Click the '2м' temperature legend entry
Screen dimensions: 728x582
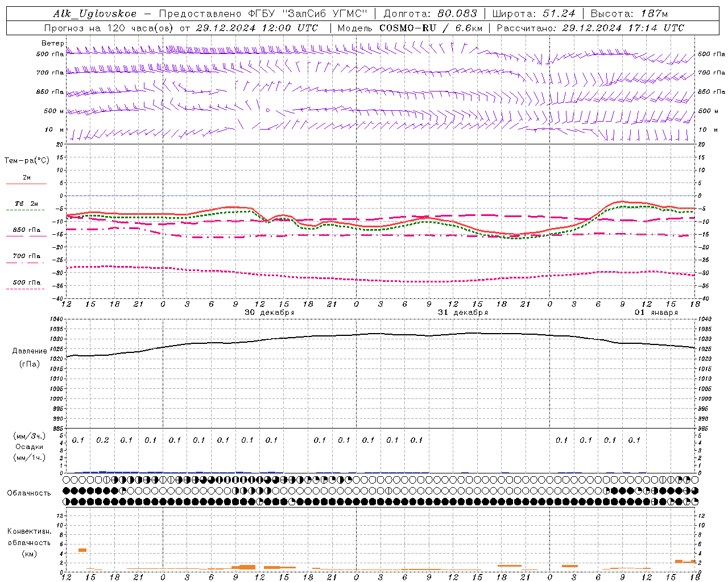(x=27, y=177)
